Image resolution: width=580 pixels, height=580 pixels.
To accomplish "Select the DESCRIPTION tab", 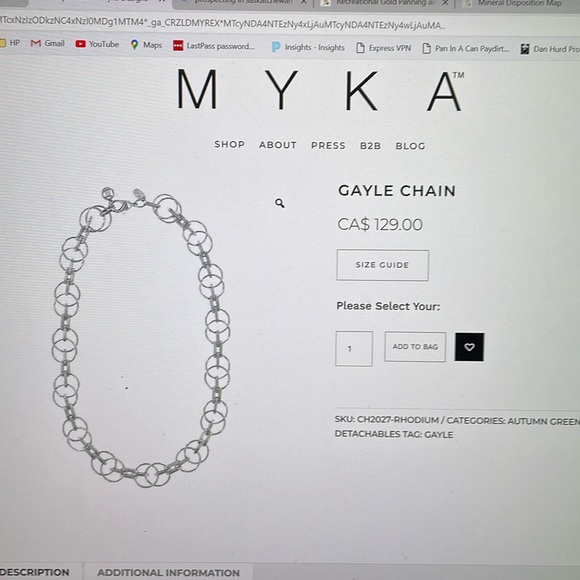I will point(35,572).
